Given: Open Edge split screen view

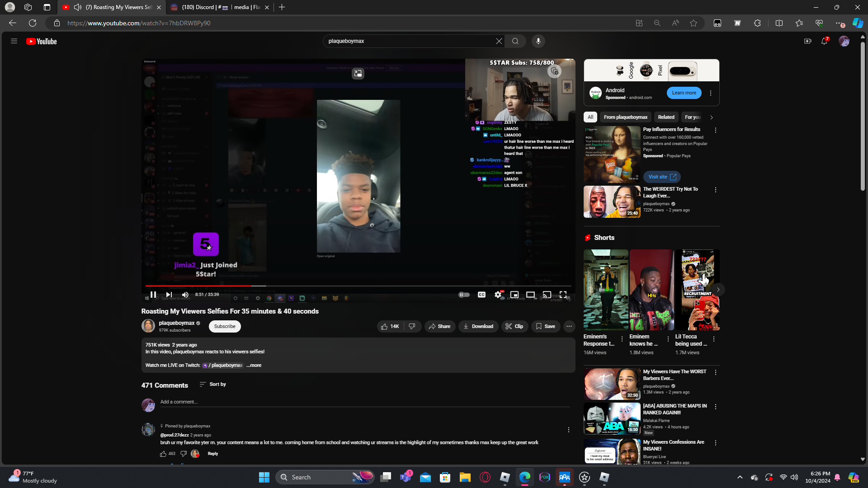Looking at the screenshot, I should [x=779, y=23].
